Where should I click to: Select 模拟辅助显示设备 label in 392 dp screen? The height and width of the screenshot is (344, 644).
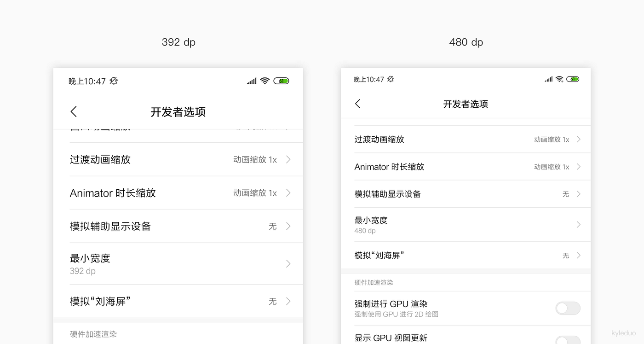click(110, 226)
